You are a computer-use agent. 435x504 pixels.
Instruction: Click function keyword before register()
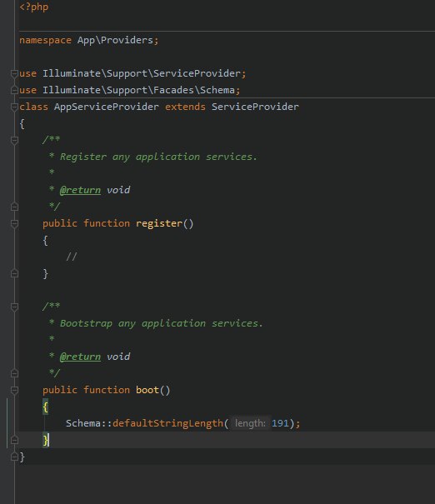click(x=107, y=223)
